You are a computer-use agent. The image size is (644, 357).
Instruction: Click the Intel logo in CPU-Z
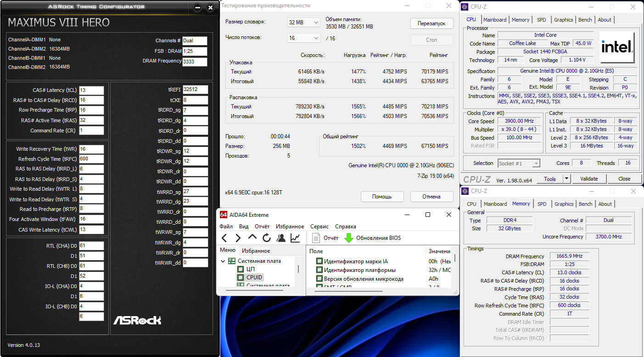pyautogui.click(x=617, y=47)
